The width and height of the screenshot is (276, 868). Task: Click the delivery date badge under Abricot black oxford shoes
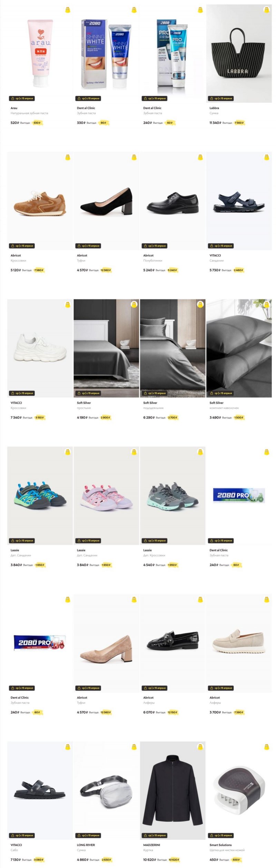click(155, 246)
